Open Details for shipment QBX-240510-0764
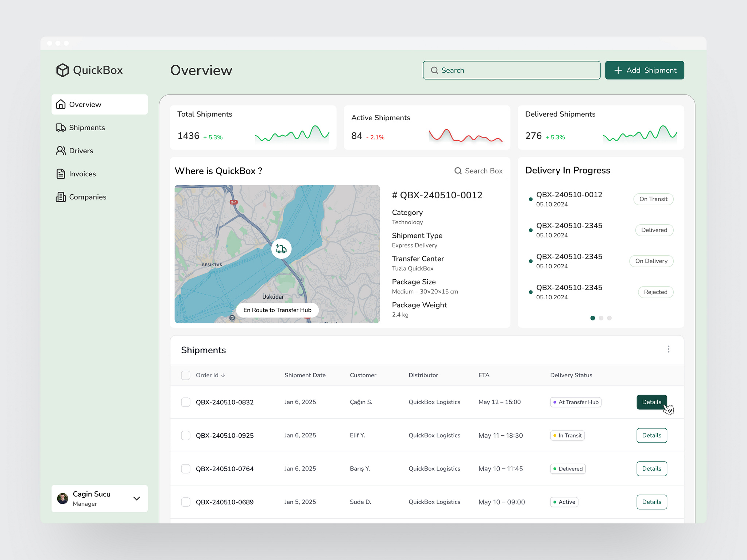This screenshot has width=747, height=560. pos(651,468)
